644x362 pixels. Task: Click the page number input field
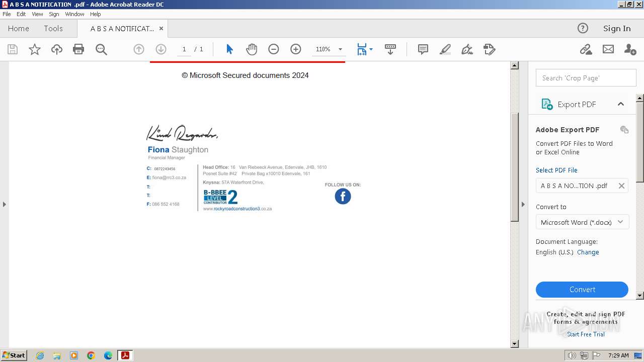184,49
